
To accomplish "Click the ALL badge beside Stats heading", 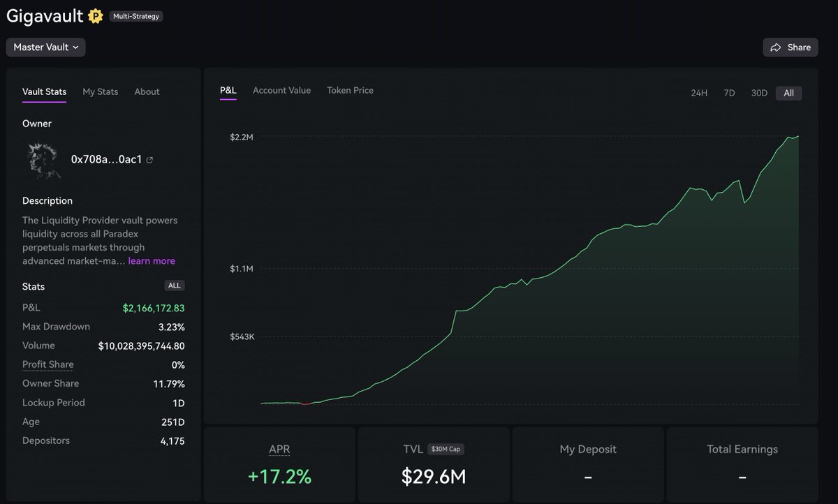I will 175,286.
